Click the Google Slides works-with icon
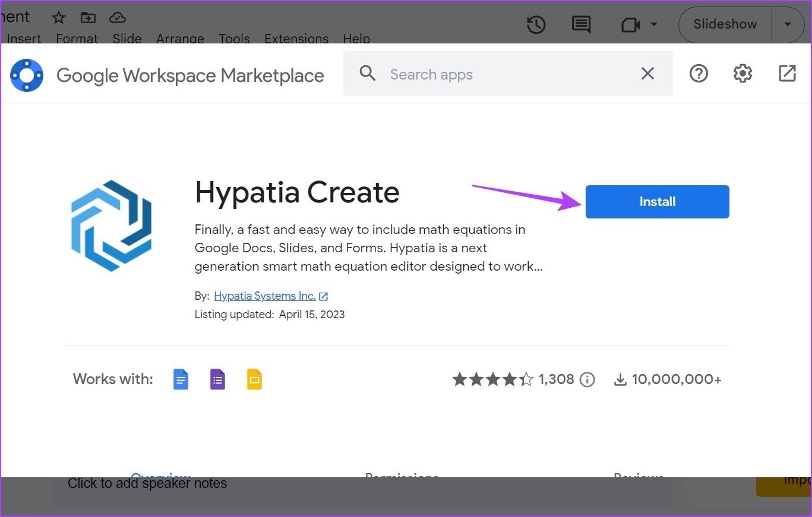812x517 pixels. [x=254, y=379]
